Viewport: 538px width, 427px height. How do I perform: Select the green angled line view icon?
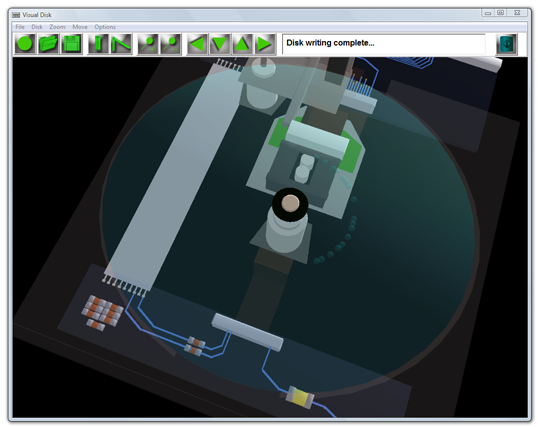(121, 44)
